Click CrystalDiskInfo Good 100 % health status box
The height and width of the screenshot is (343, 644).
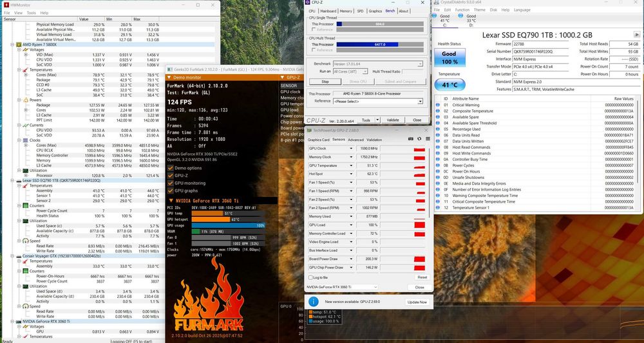[x=450, y=58]
